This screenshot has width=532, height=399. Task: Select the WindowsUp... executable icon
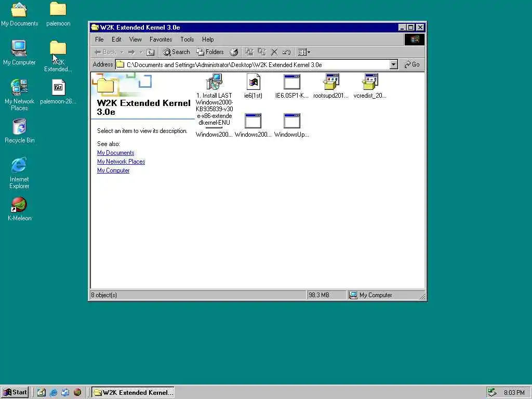pos(292,121)
